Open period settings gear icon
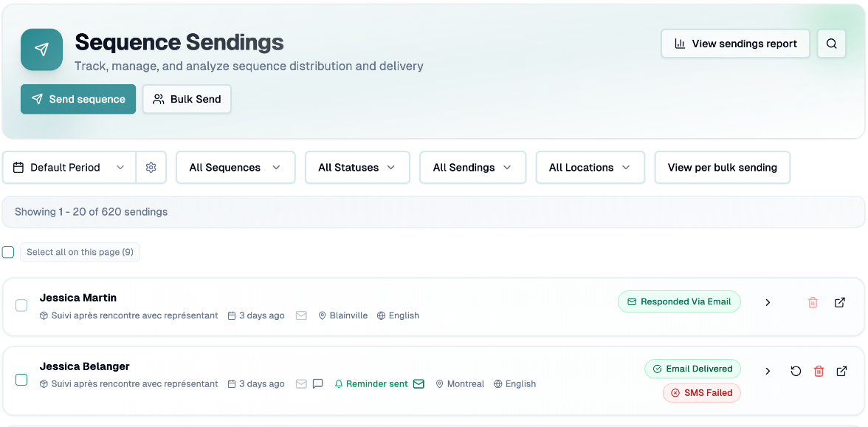The image size is (868, 427). [x=151, y=167]
